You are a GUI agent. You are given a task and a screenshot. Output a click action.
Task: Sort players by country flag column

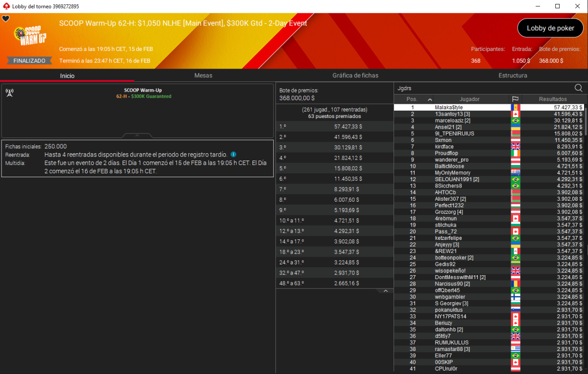[x=515, y=99]
